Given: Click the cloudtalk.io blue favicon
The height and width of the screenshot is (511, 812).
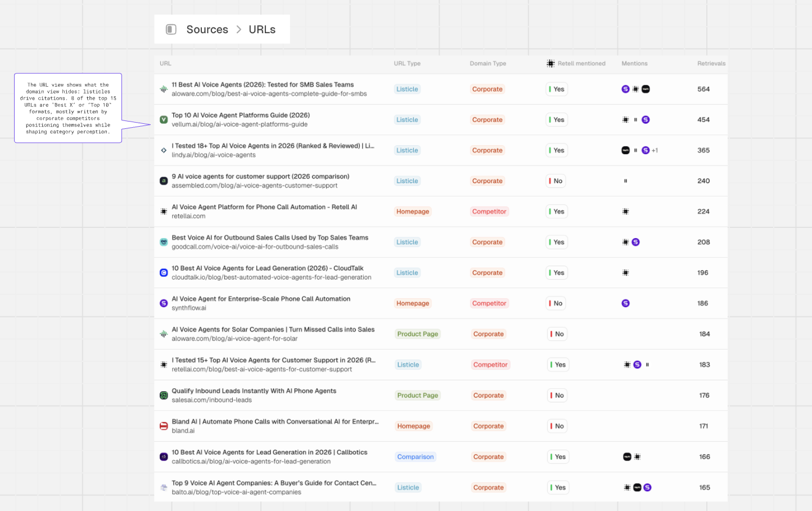Looking at the screenshot, I should tap(164, 273).
